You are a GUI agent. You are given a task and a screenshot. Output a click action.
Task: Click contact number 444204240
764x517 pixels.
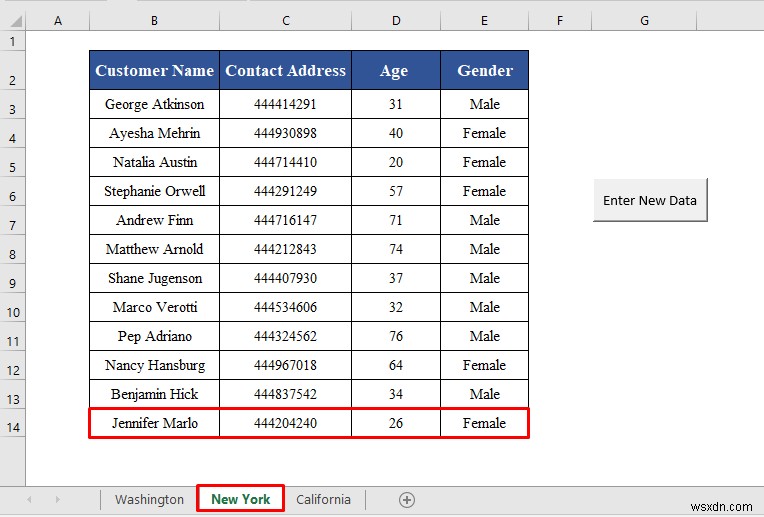[x=286, y=423]
